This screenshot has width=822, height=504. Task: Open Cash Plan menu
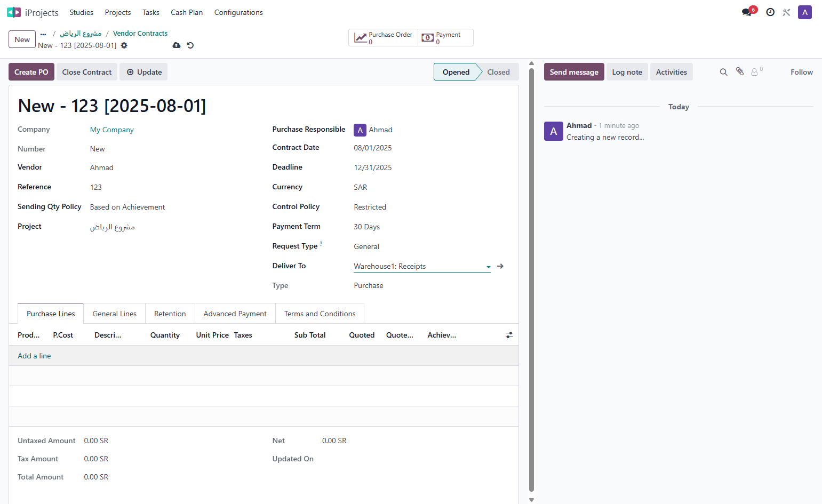pyautogui.click(x=187, y=12)
